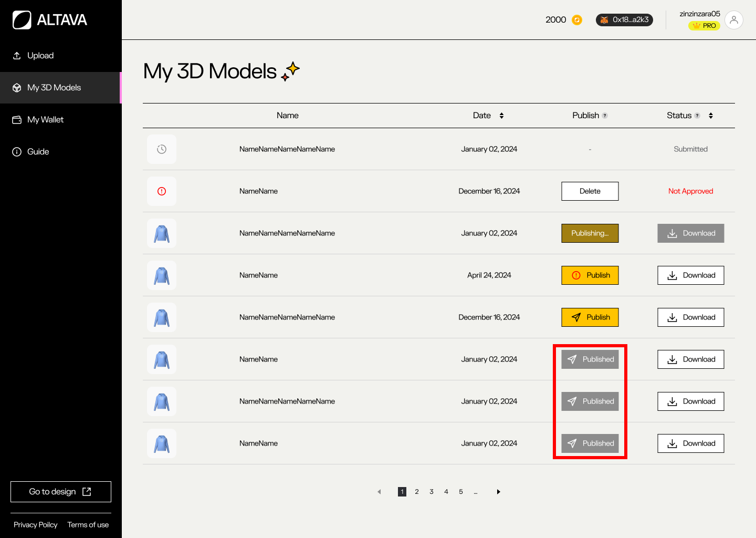Jump to page 3 in pagination
This screenshot has width=756, height=538.
click(432, 492)
